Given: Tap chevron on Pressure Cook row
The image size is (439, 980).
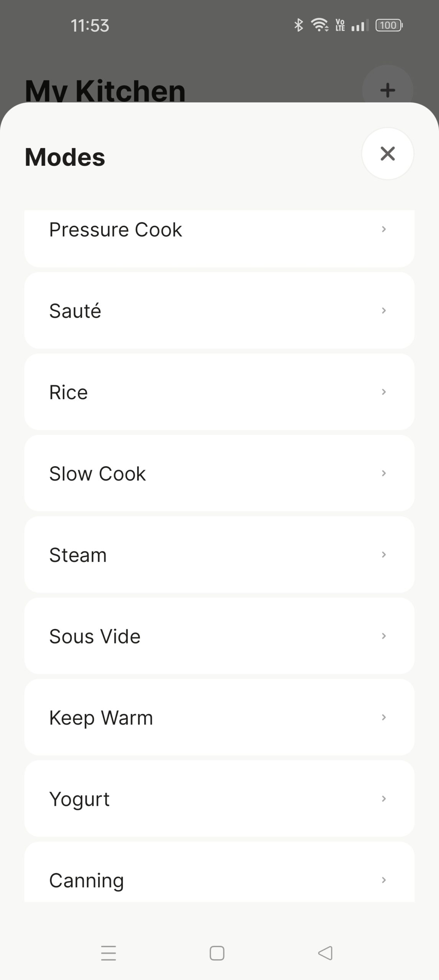Looking at the screenshot, I should click(x=383, y=229).
